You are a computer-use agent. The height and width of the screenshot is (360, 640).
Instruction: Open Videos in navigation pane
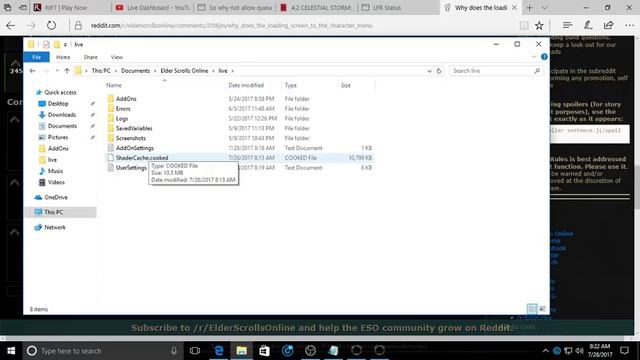56,182
